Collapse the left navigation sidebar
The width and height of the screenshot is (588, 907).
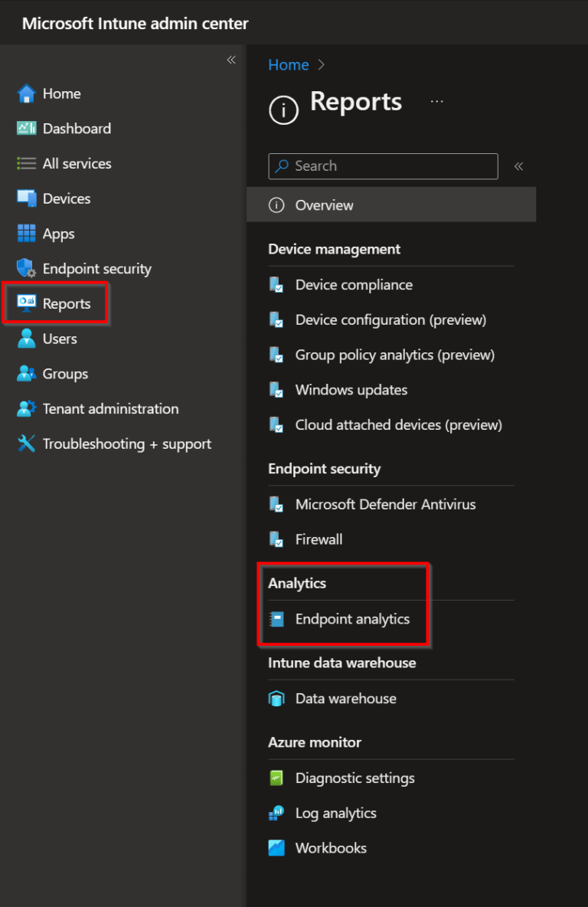(x=231, y=60)
